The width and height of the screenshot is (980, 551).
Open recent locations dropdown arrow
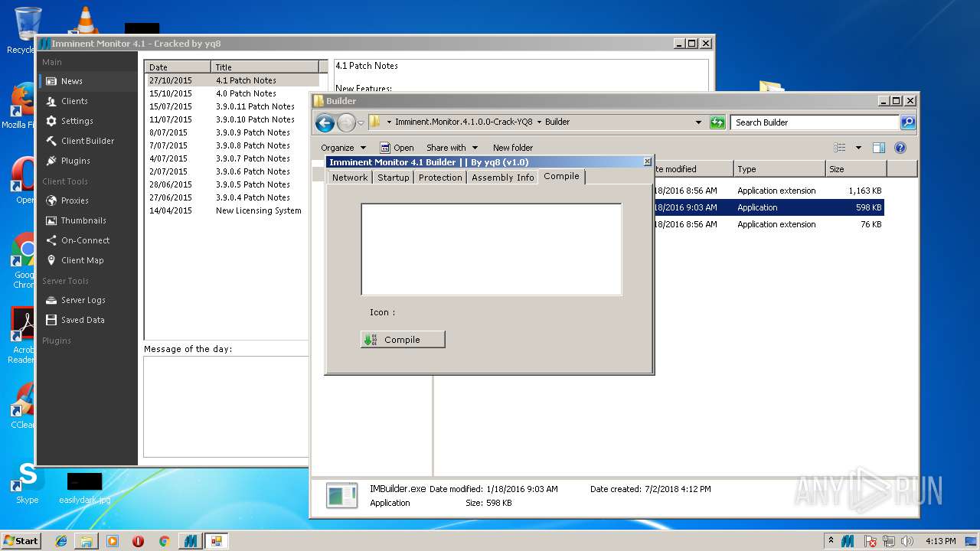pos(361,123)
